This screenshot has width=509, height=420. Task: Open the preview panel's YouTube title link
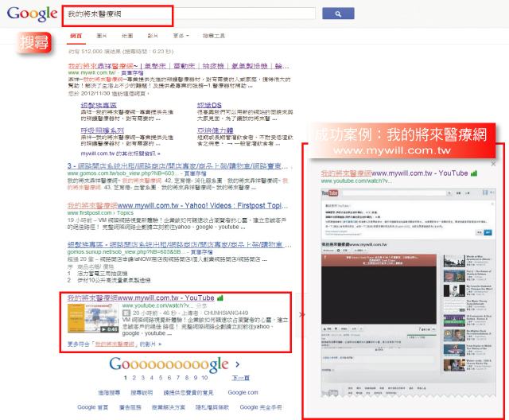tap(394, 173)
